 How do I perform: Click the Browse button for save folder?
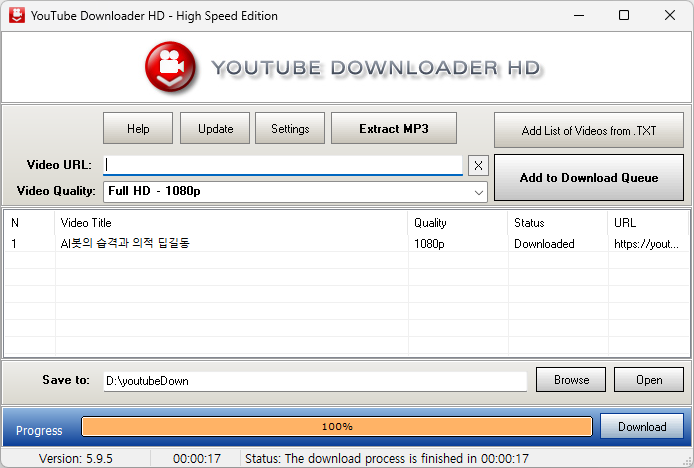point(571,380)
